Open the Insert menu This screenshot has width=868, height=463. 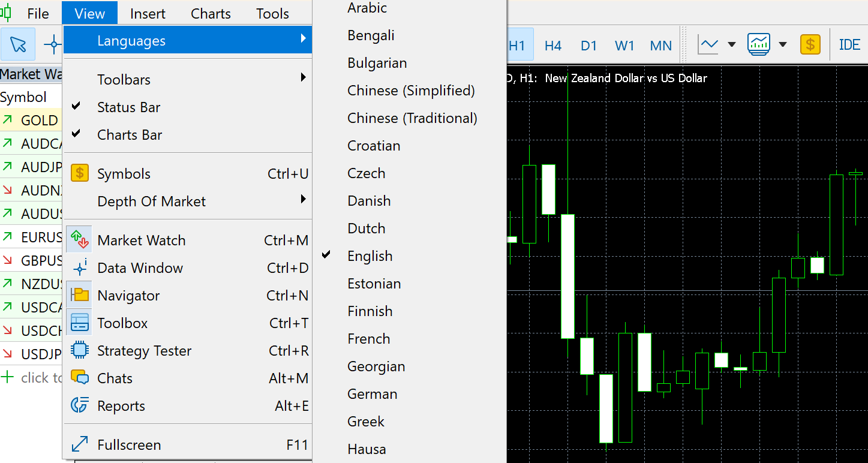click(x=148, y=13)
